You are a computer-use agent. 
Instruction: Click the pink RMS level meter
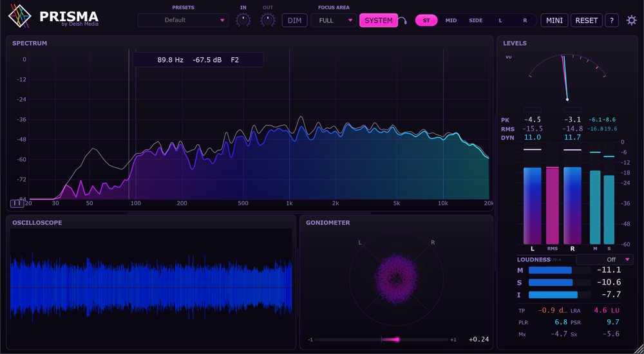coord(553,206)
